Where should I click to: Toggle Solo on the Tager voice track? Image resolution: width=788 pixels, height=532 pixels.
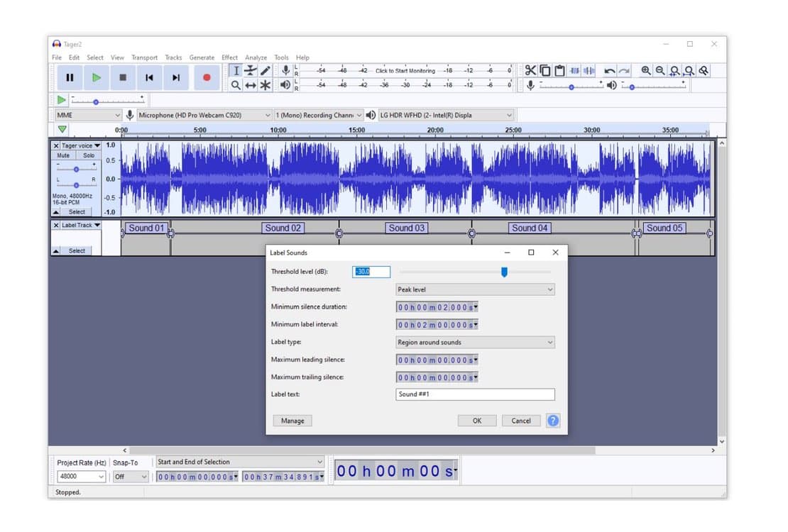(89, 155)
